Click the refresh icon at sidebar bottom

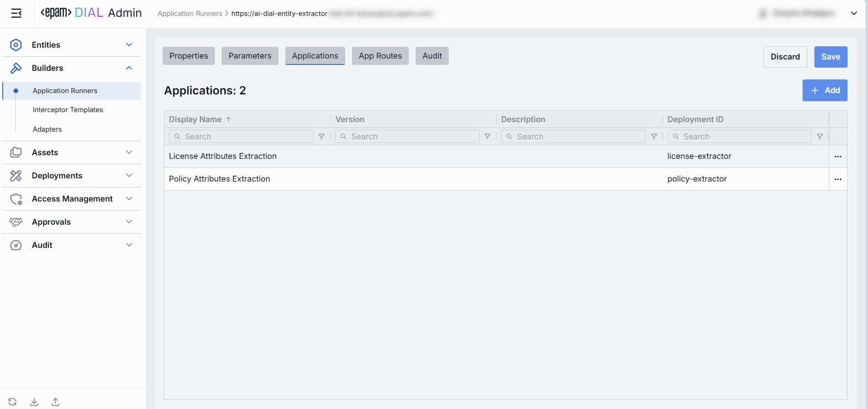click(12, 402)
